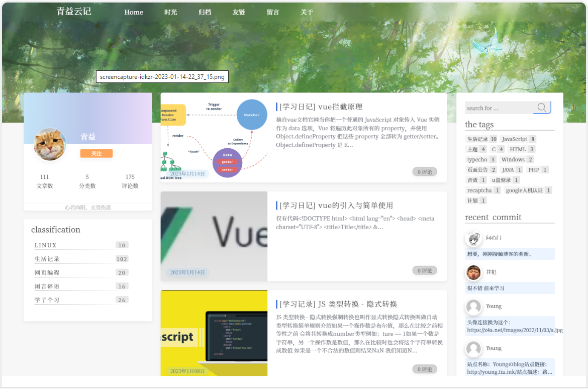Viewport: 588px width, 389px height.
Task: Open comment '很不错 前来学习'
Action: coord(510,288)
